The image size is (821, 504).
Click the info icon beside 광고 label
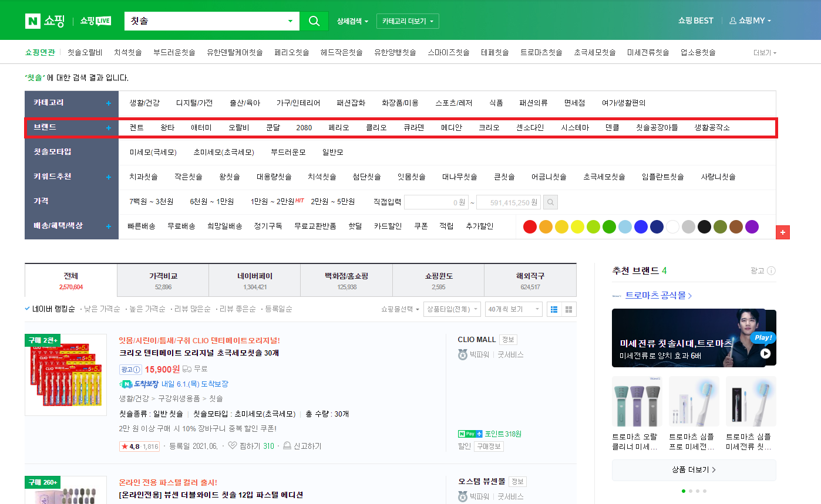[771, 270]
